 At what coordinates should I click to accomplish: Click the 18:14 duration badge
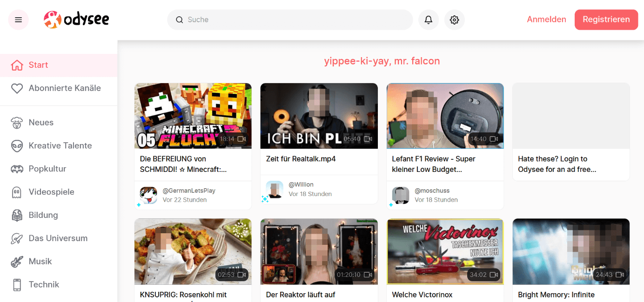232,139
